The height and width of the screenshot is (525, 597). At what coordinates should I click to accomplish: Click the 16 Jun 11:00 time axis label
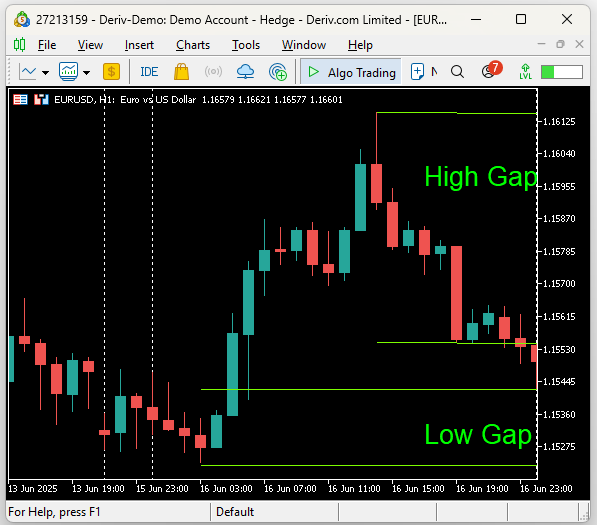(x=354, y=489)
